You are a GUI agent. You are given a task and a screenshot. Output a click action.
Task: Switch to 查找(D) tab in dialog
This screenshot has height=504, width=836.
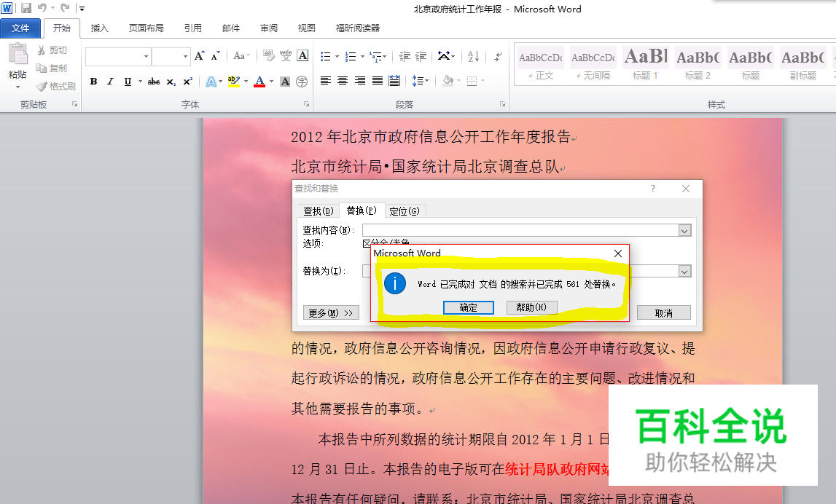[319, 211]
